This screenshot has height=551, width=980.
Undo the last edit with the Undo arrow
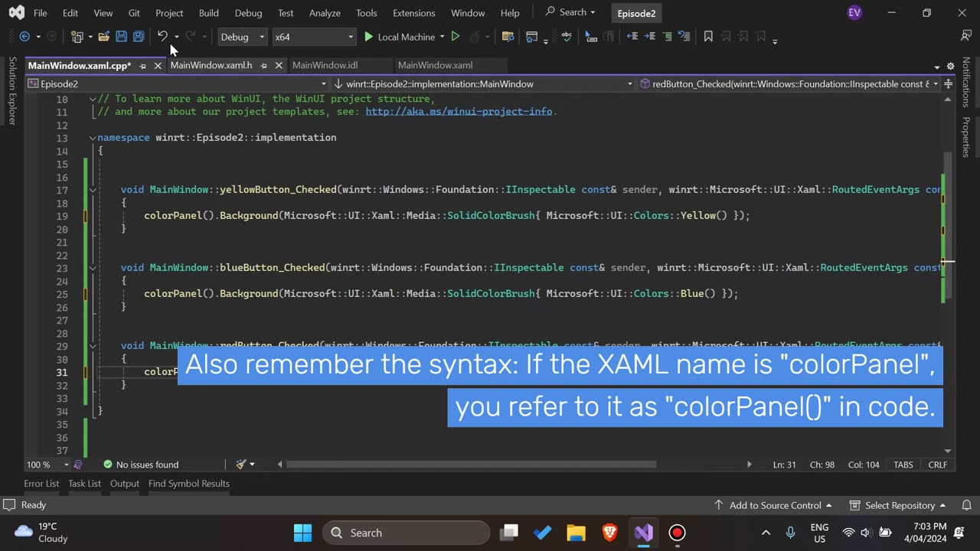pyautogui.click(x=162, y=37)
